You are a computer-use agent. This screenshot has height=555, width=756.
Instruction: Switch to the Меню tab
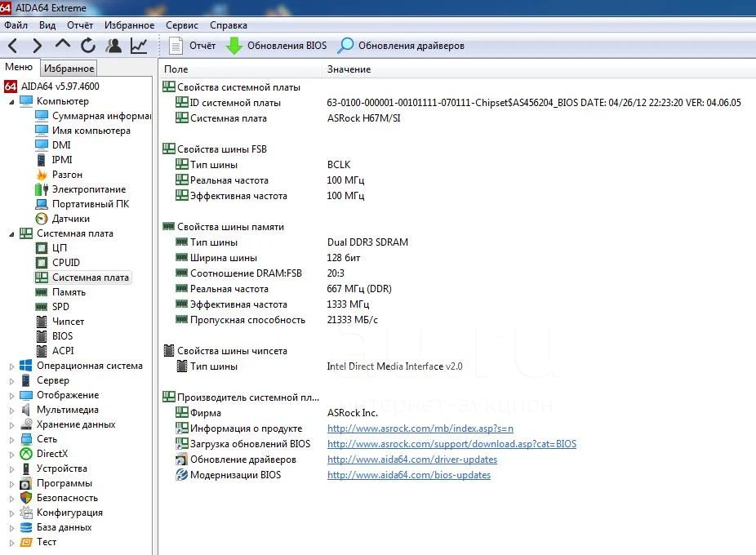pyautogui.click(x=19, y=67)
